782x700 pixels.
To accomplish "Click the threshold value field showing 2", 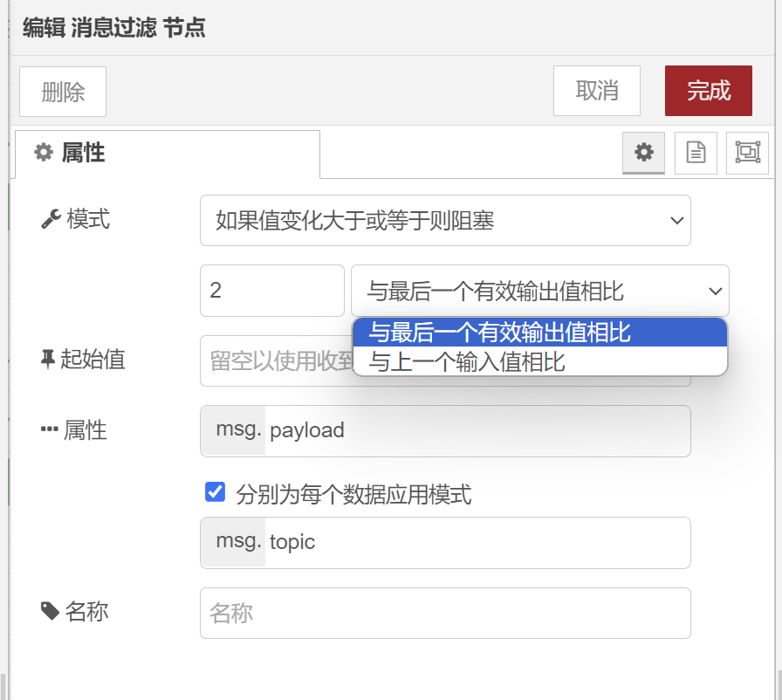I will [x=272, y=291].
